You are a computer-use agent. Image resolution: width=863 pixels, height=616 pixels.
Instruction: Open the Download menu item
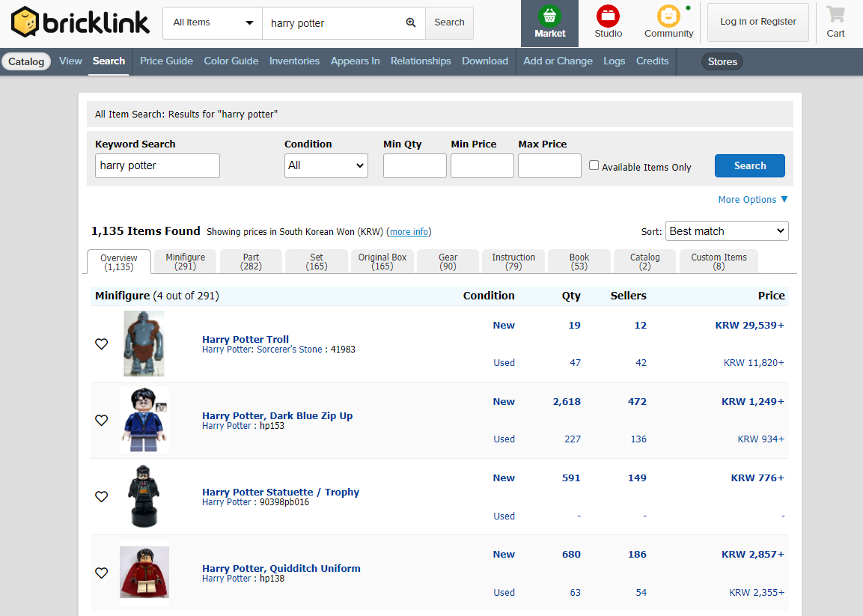(x=485, y=61)
